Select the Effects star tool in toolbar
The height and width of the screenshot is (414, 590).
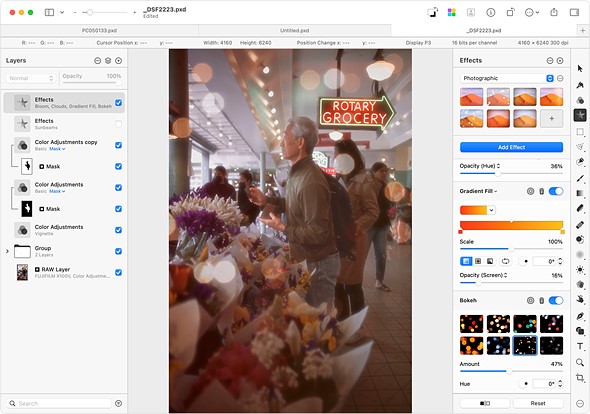click(x=580, y=115)
